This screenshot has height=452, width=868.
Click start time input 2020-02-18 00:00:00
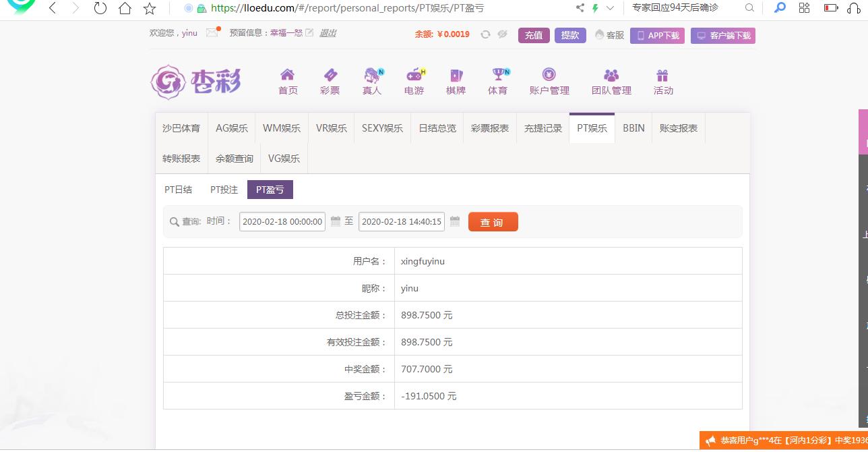point(282,221)
